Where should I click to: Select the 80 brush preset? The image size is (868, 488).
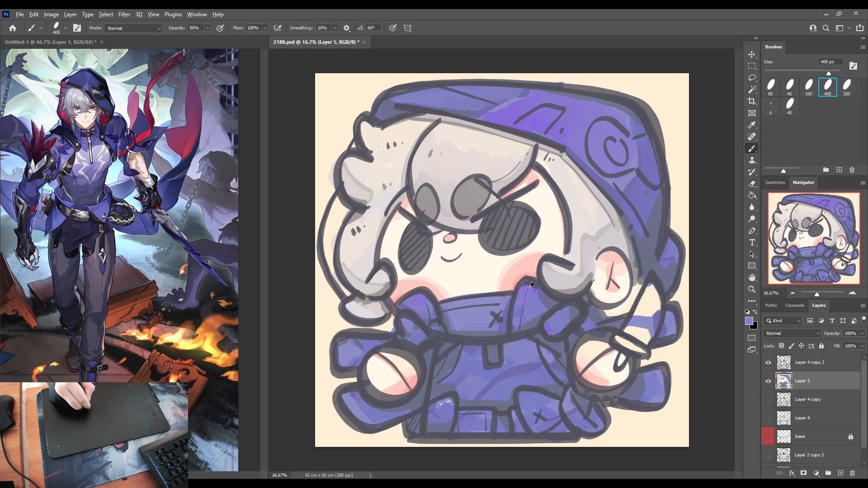point(770,87)
